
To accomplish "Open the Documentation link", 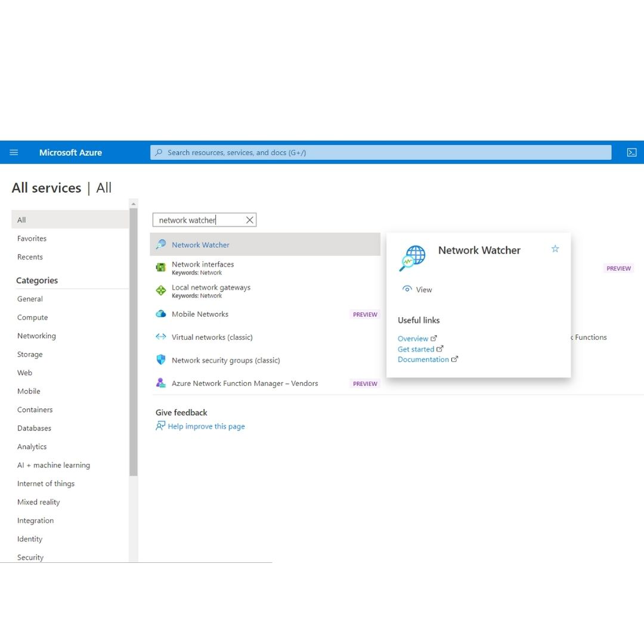I will (x=423, y=359).
